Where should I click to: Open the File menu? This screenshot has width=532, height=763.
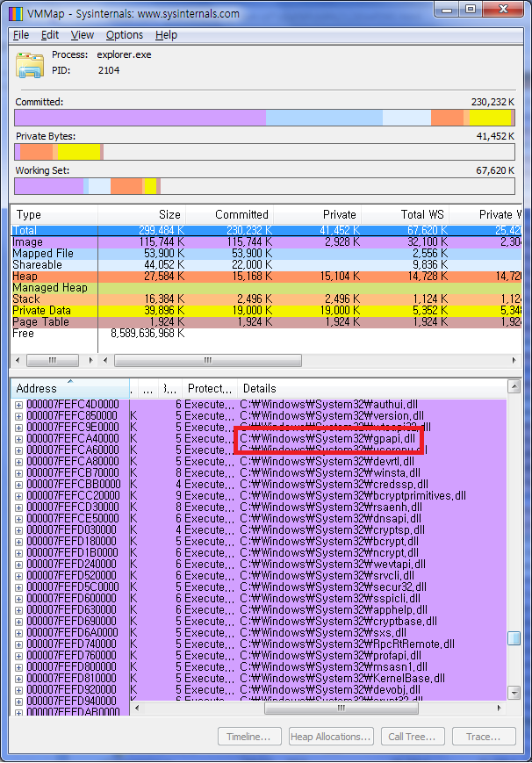click(21, 35)
